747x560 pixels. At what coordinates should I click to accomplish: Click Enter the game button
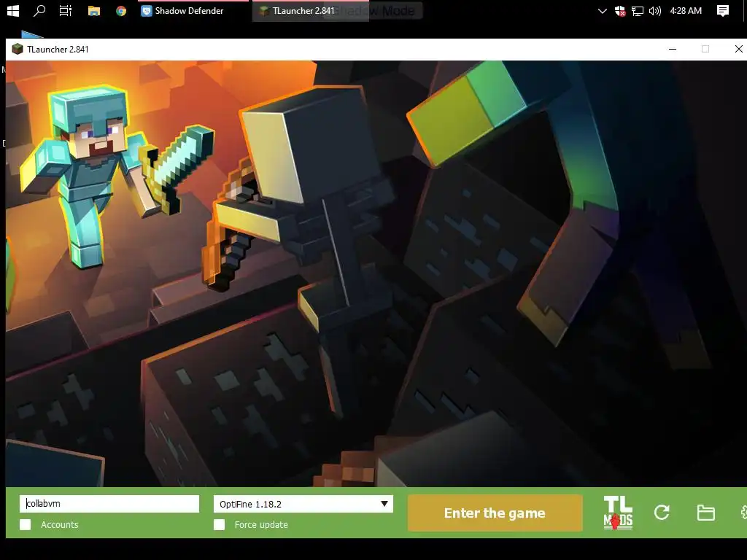click(495, 513)
